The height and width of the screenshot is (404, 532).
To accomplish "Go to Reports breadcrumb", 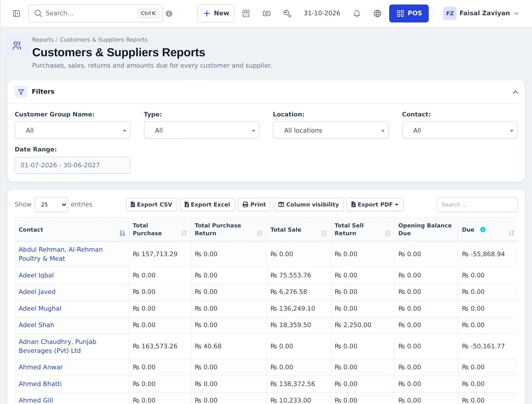I will (43, 40).
